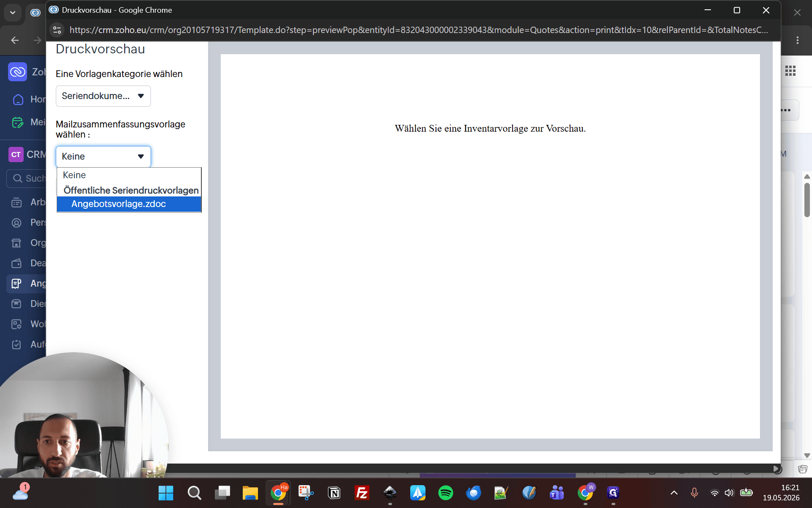Open Windows Start menu

pyautogui.click(x=166, y=493)
